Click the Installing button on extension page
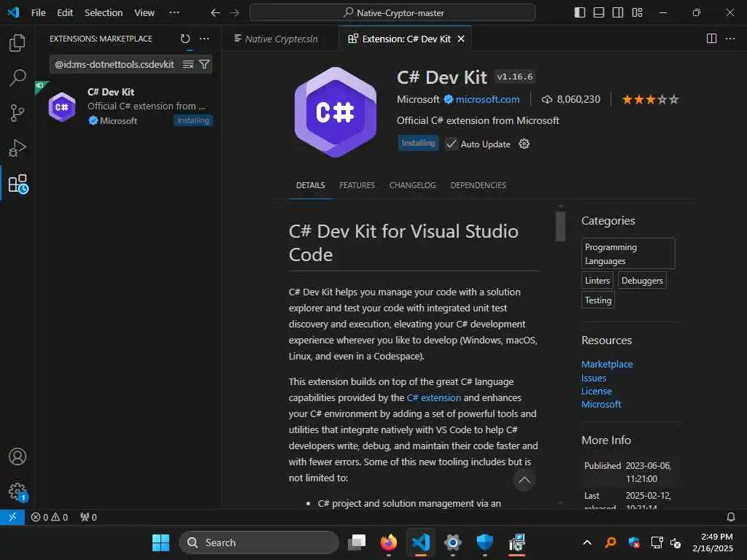This screenshot has height=560, width=747. point(418,144)
